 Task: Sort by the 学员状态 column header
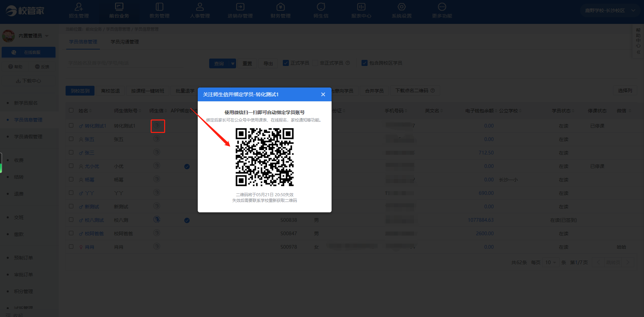[563, 111]
